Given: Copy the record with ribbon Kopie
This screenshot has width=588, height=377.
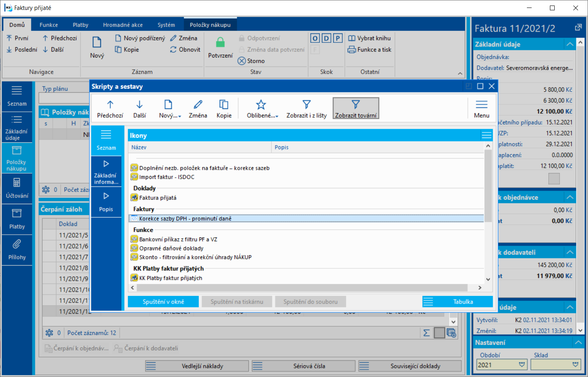Looking at the screenshot, I should click(127, 50).
